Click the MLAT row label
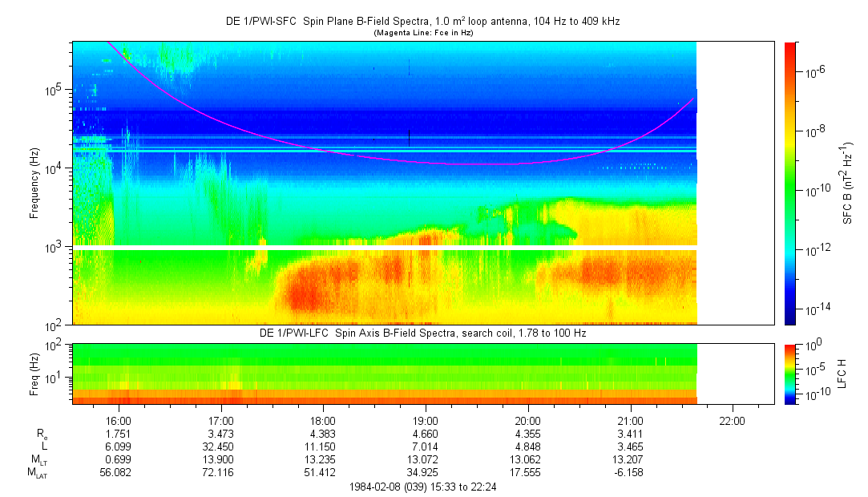868x497 pixels. coord(37,472)
